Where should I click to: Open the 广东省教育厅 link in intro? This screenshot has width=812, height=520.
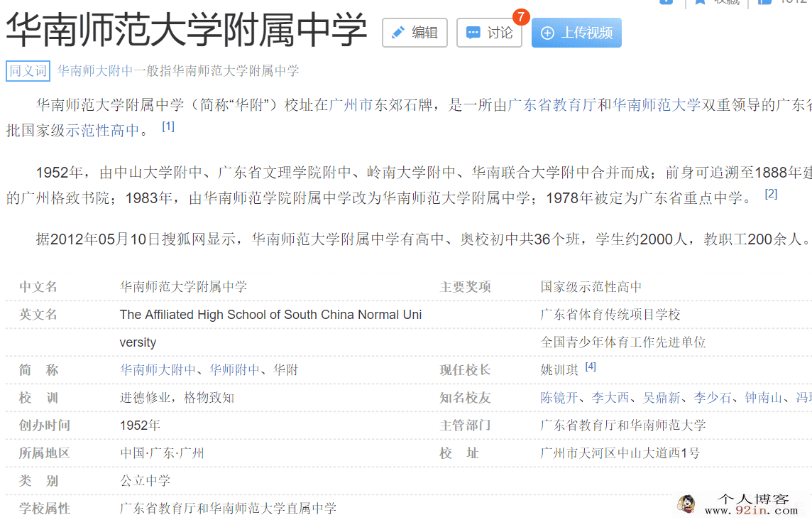[552, 105]
